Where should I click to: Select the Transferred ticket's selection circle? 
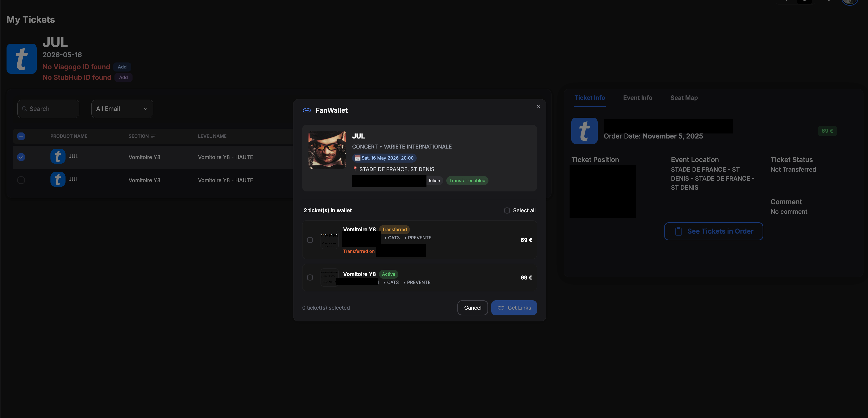click(310, 239)
